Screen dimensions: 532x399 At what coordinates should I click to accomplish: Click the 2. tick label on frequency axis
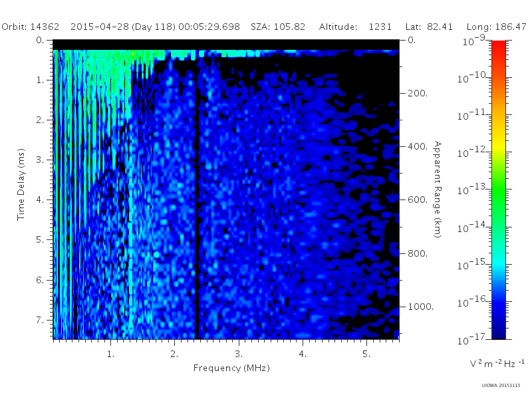pyautogui.click(x=174, y=354)
